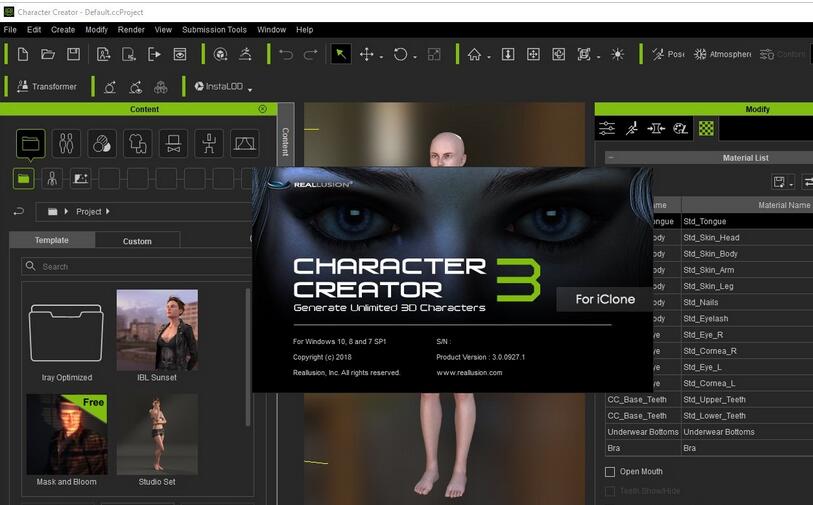Click the Home view icon
This screenshot has height=505, width=813.
click(x=474, y=54)
